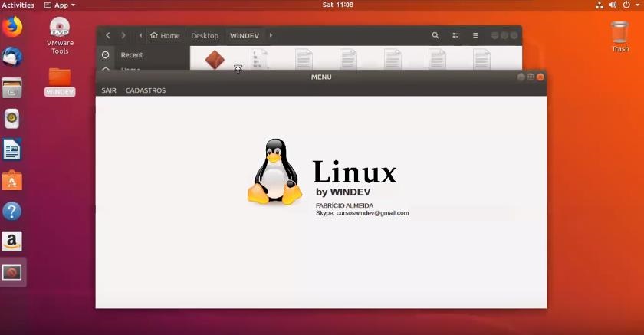Select WINDEV in the Files path bar
The image size is (644, 335).
[245, 36]
